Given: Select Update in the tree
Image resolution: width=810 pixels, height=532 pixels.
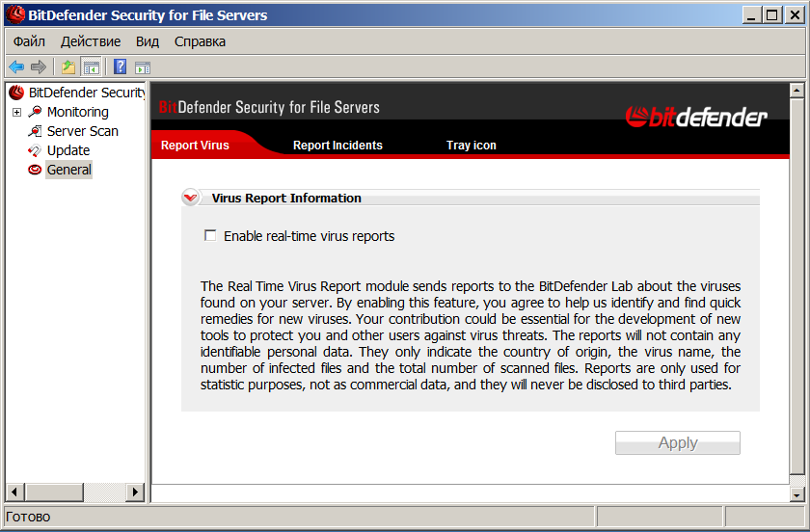Looking at the screenshot, I should coord(68,150).
